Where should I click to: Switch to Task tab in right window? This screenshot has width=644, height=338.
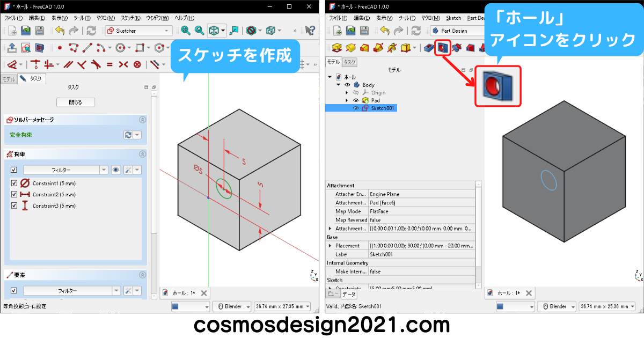coord(350,62)
